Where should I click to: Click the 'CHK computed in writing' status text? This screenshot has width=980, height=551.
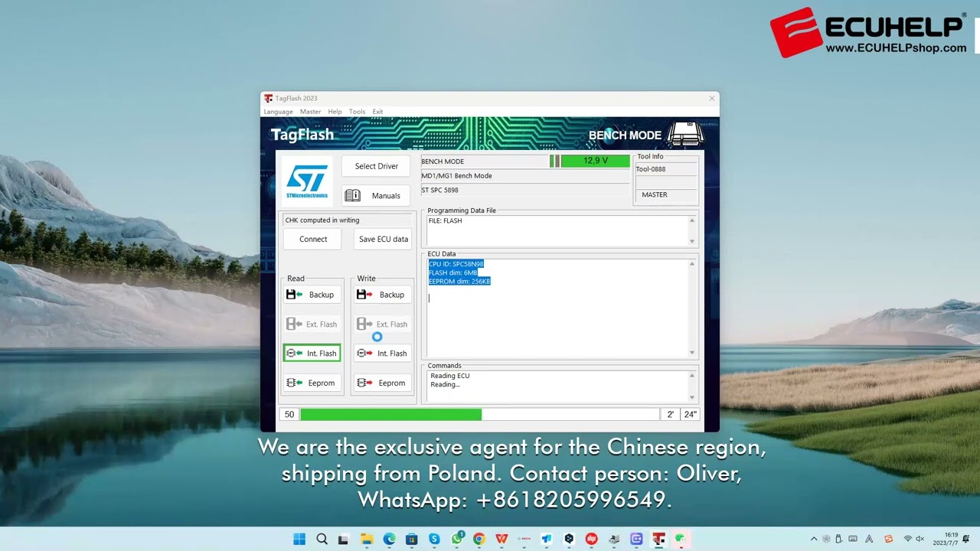322,220
